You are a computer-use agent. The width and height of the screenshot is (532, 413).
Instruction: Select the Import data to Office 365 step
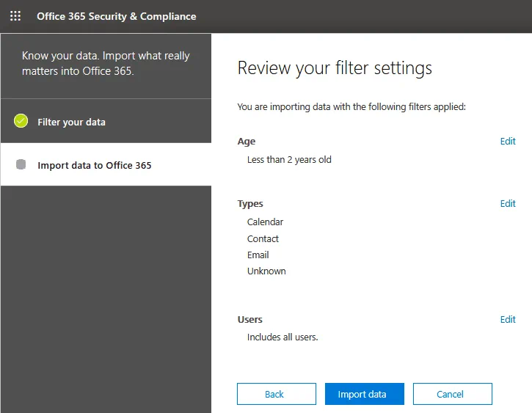[x=95, y=165]
